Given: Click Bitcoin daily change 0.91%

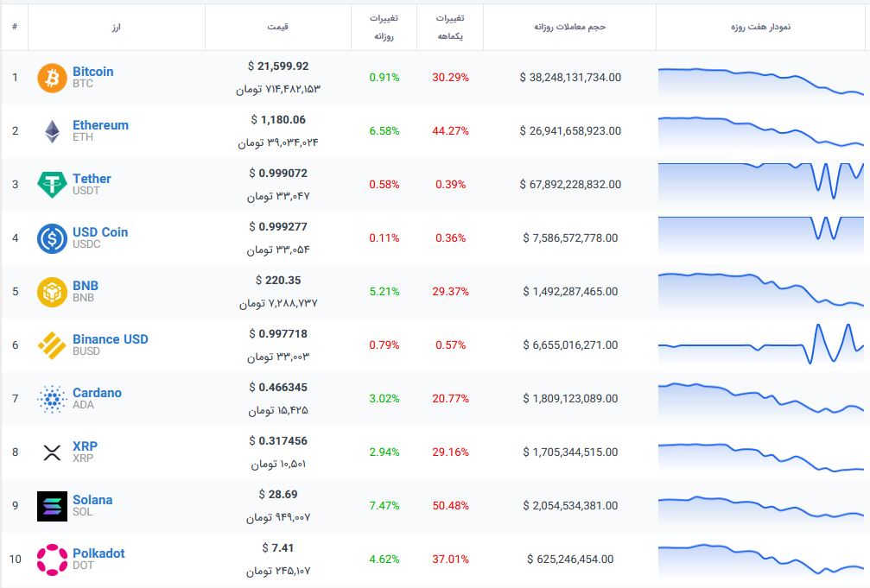Looking at the screenshot, I should click(x=384, y=78).
